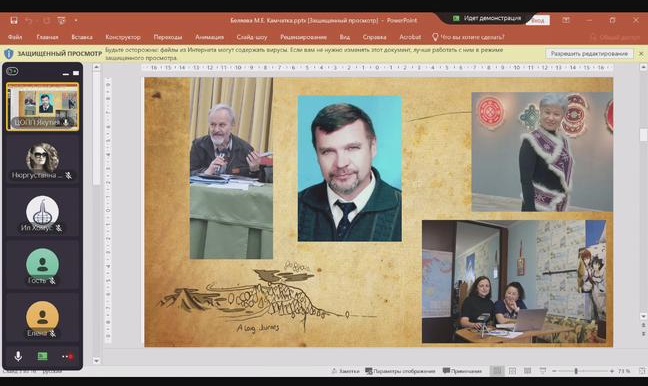The height and width of the screenshot is (386, 648).
Task: Click the zoom slider handle in status bar
Action: click(x=576, y=371)
